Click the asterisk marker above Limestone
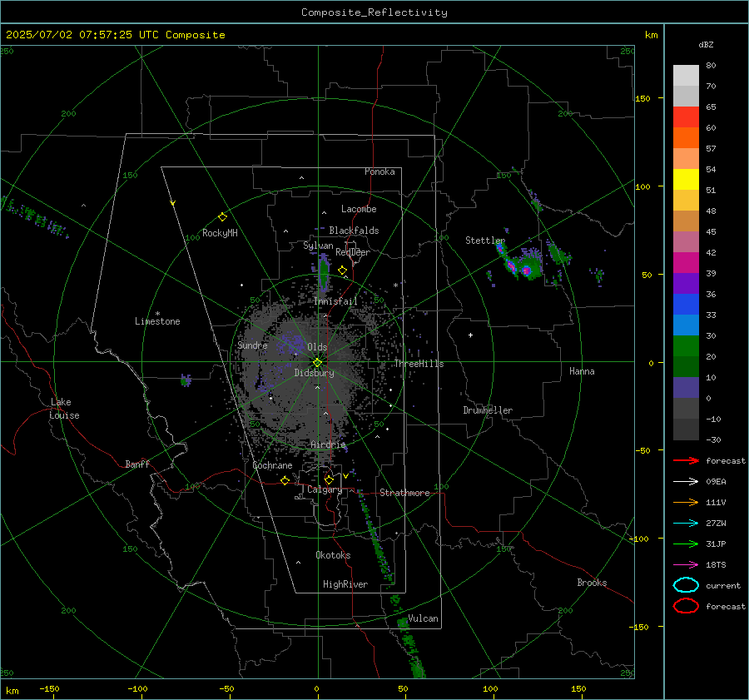Screen dimensions: 749x700 pyautogui.click(x=157, y=314)
